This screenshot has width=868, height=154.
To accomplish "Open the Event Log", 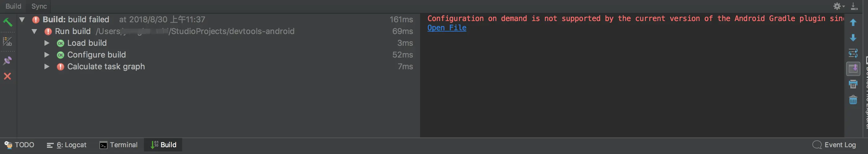I will [x=834, y=145].
